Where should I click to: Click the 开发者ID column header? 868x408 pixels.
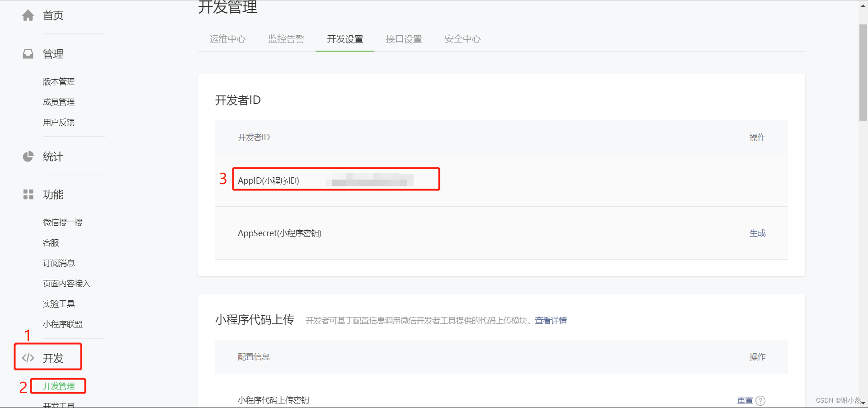[x=254, y=137]
